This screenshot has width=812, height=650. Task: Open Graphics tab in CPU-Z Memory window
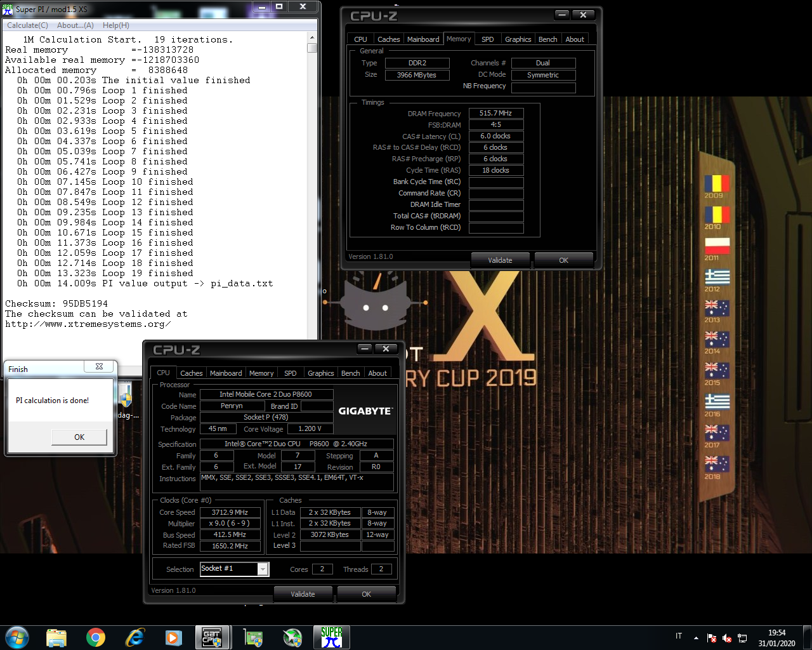pyautogui.click(x=518, y=39)
